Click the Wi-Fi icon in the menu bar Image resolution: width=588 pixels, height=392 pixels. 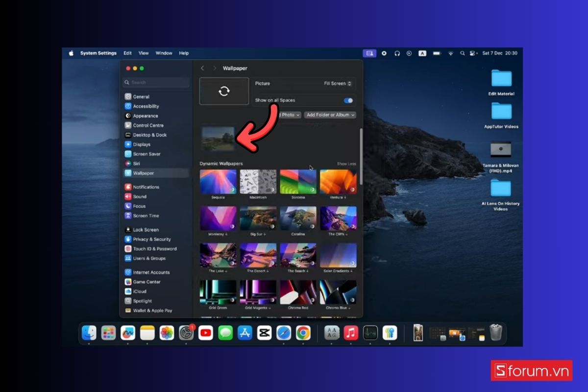(x=450, y=53)
